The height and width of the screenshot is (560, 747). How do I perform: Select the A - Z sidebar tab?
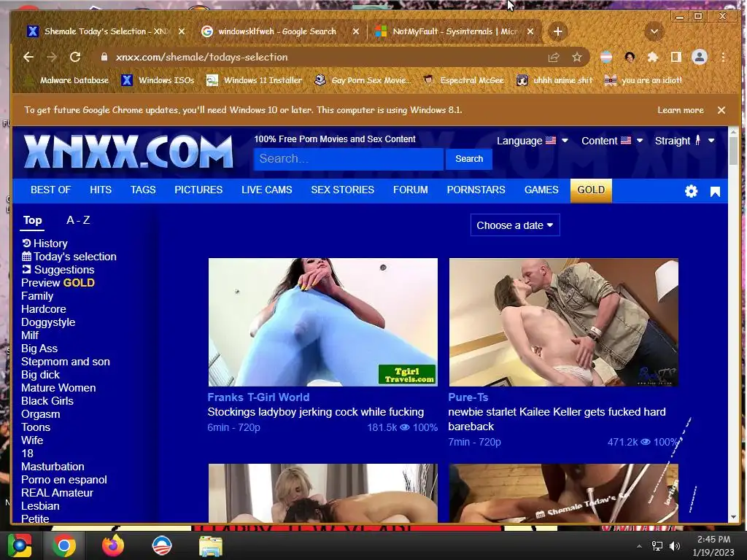(x=78, y=220)
